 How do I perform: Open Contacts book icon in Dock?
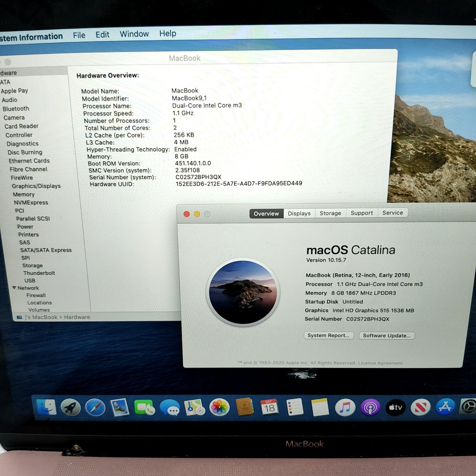pos(244,407)
